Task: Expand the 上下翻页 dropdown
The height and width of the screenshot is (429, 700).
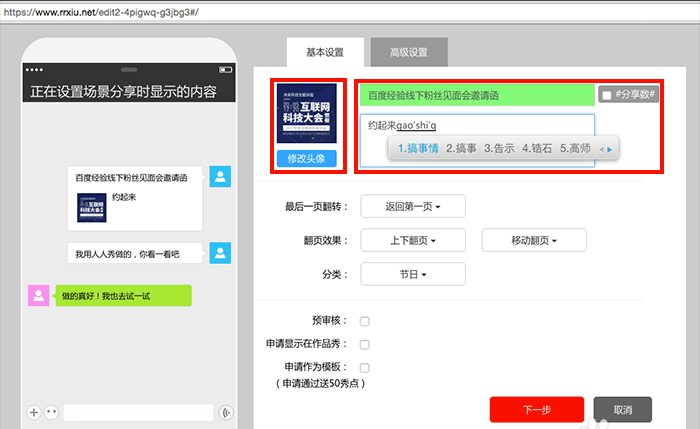Action: tap(413, 240)
